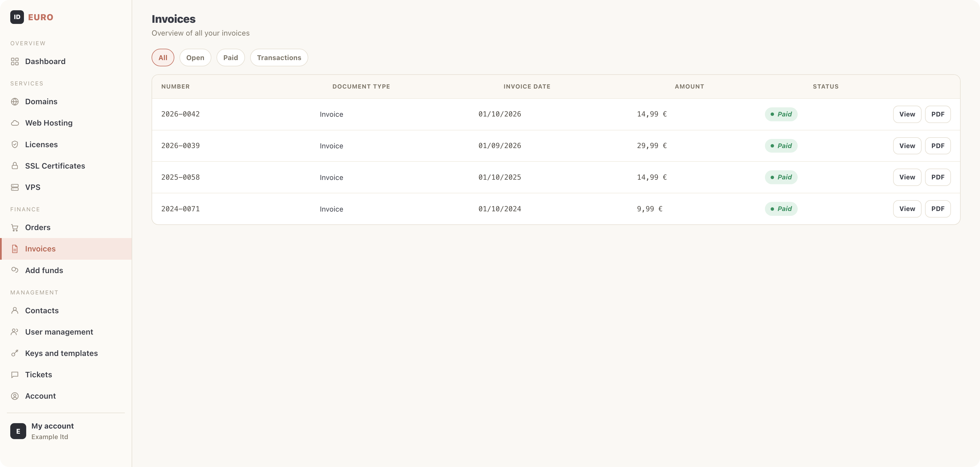Download PDF for invoice 2026-0039
Viewport: 980px width, 467px height.
(938, 146)
